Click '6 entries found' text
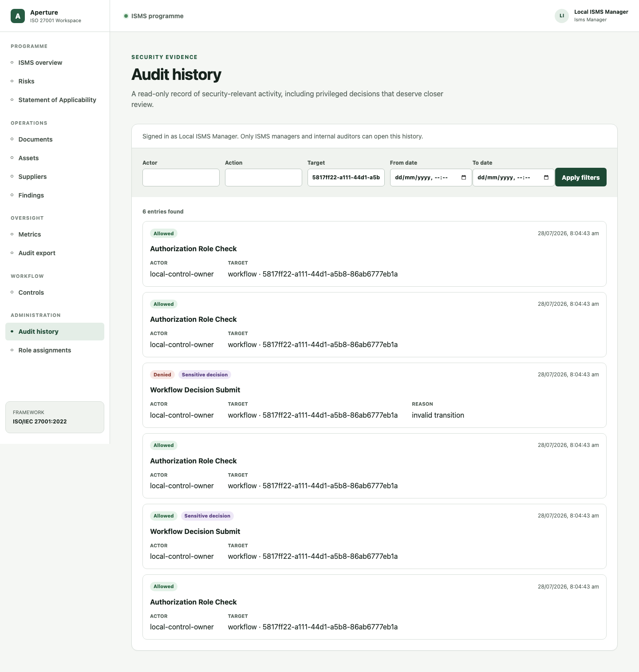Viewport: 639px width, 672px height. [x=163, y=212]
